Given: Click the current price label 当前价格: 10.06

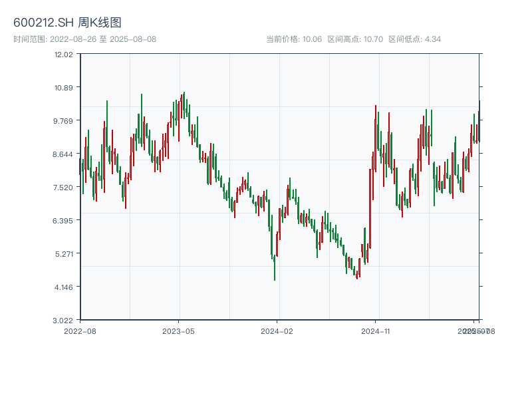Looking at the screenshot, I should click(x=294, y=39).
